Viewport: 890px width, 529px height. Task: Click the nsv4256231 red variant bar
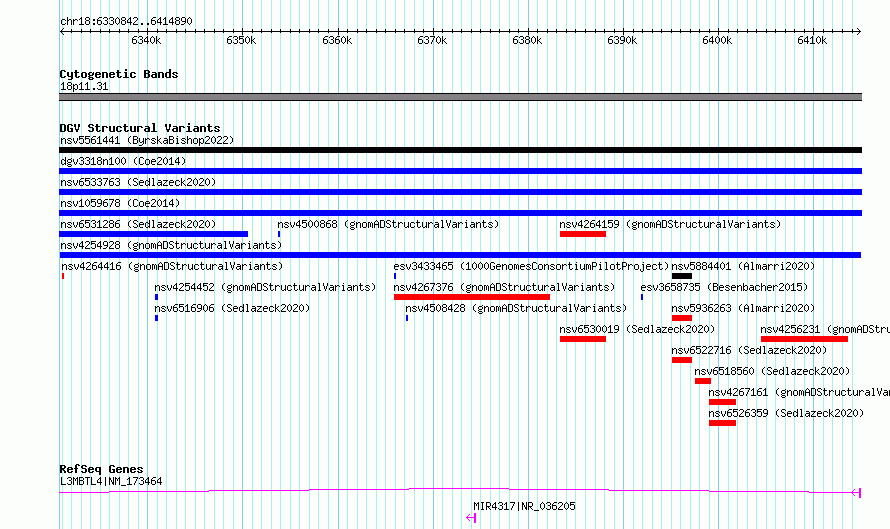pyautogui.click(x=804, y=339)
